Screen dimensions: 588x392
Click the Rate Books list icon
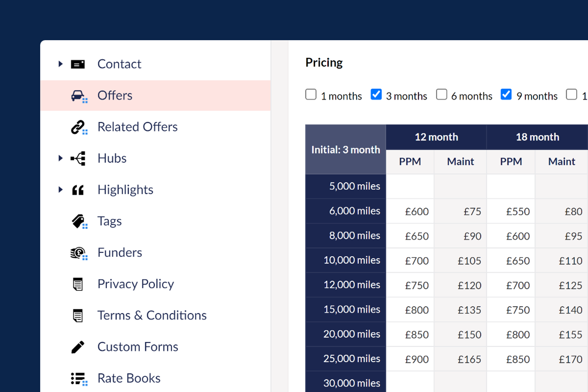(79, 378)
